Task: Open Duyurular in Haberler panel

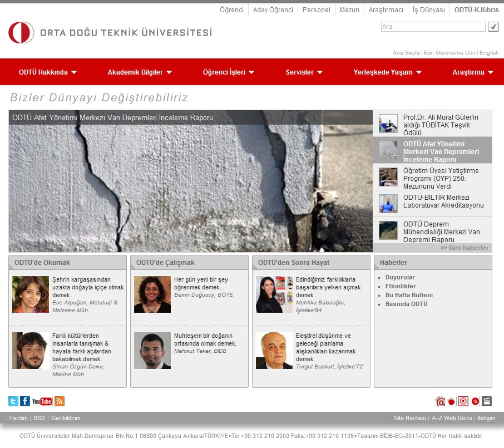Action: 400,277
